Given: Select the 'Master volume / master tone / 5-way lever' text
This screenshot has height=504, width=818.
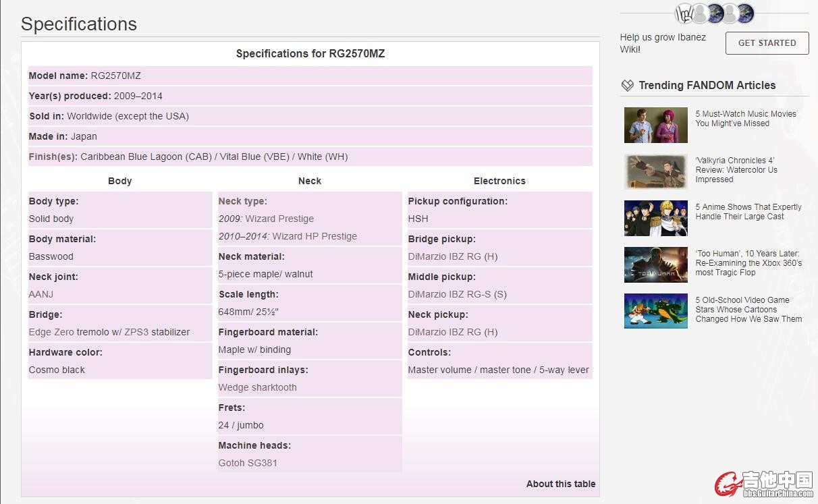Looking at the screenshot, I should (499, 370).
